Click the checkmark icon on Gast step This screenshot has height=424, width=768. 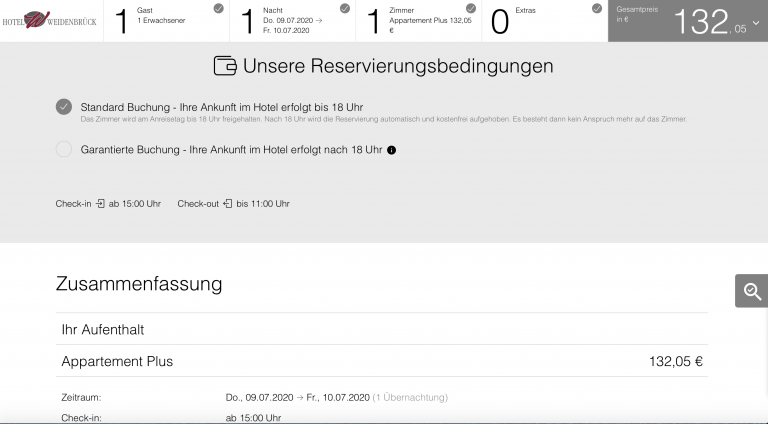(219, 8)
